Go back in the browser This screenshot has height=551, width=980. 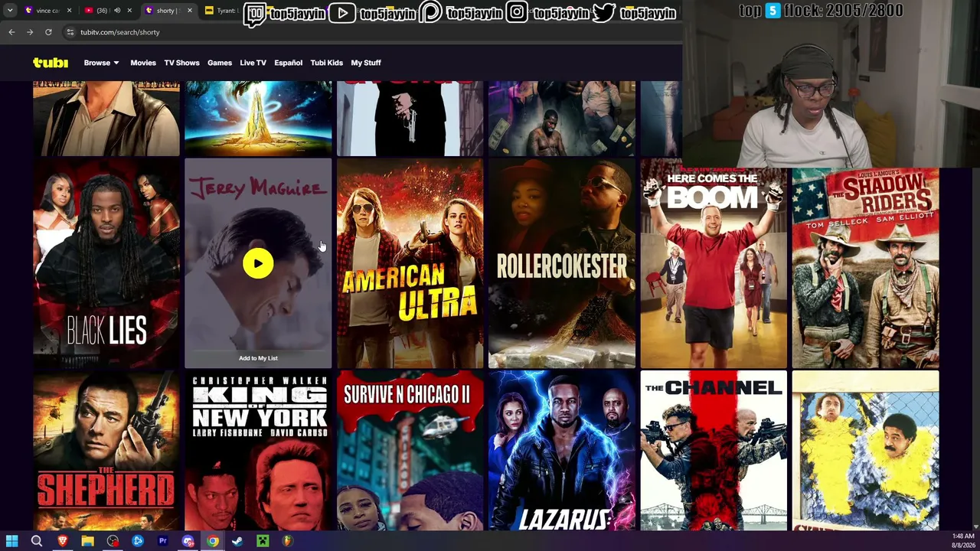(11, 32)
